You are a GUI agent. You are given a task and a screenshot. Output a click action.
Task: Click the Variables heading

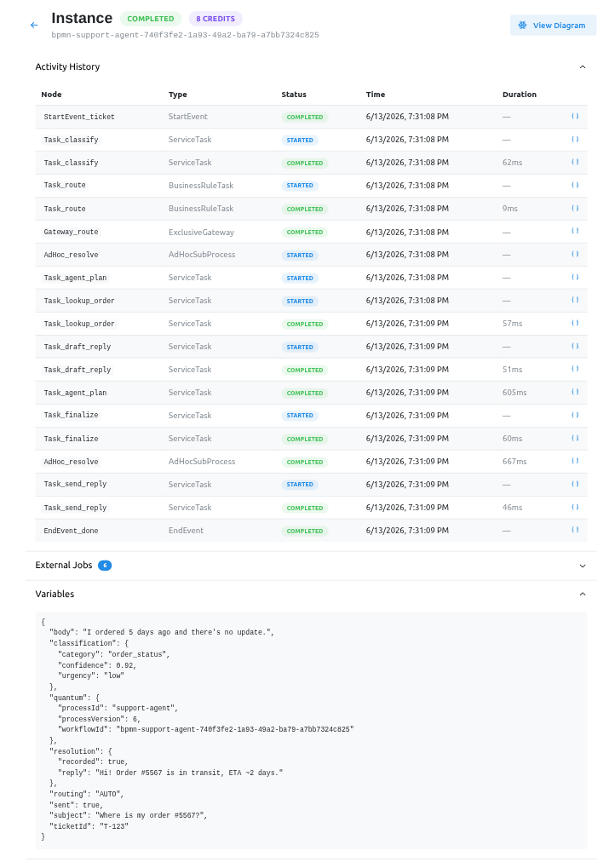coord(55,594)
